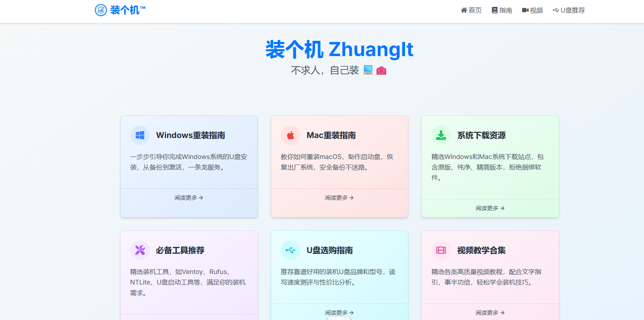Click 阅读更多 under Mac重装指南

tap(339, 198)
